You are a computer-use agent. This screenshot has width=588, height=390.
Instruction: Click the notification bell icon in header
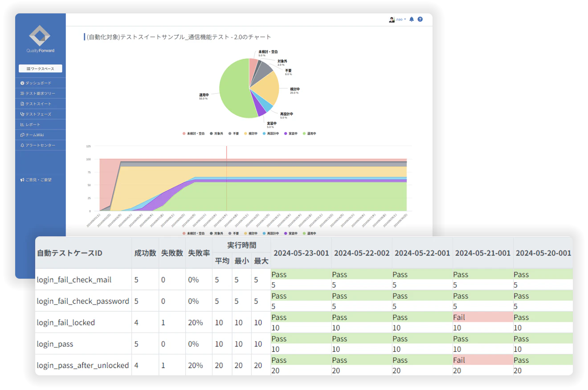click(x=412, y=20)
